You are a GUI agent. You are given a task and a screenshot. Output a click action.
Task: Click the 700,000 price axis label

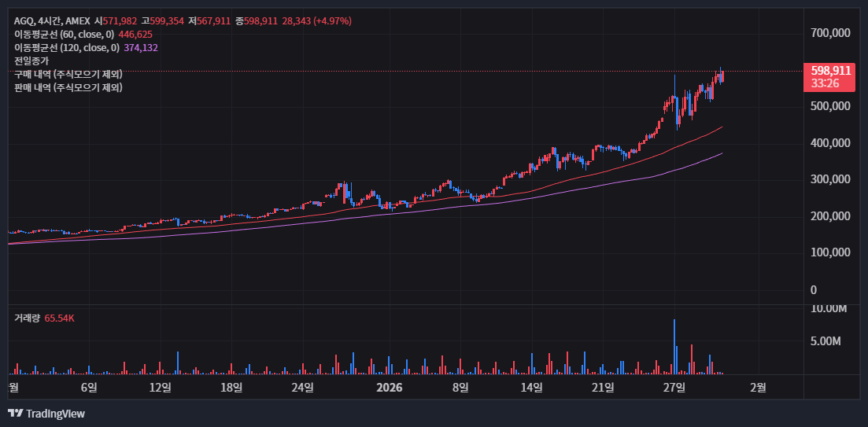830,33
